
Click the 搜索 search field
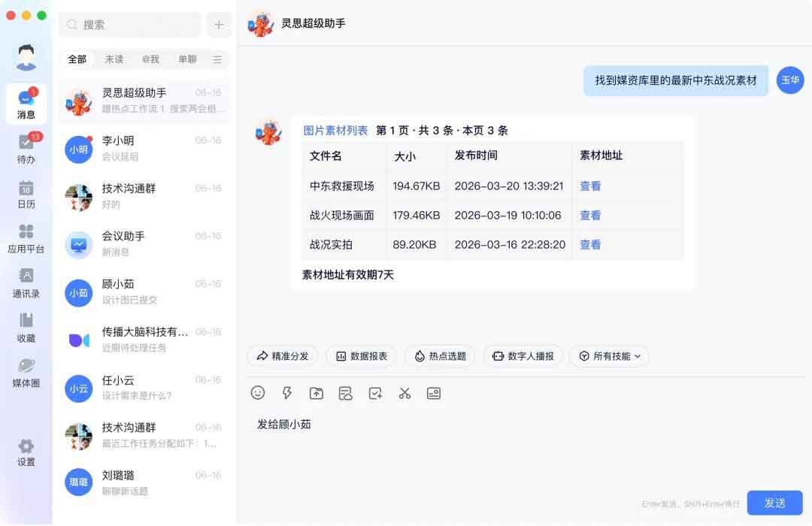click(x=130, y=25)
